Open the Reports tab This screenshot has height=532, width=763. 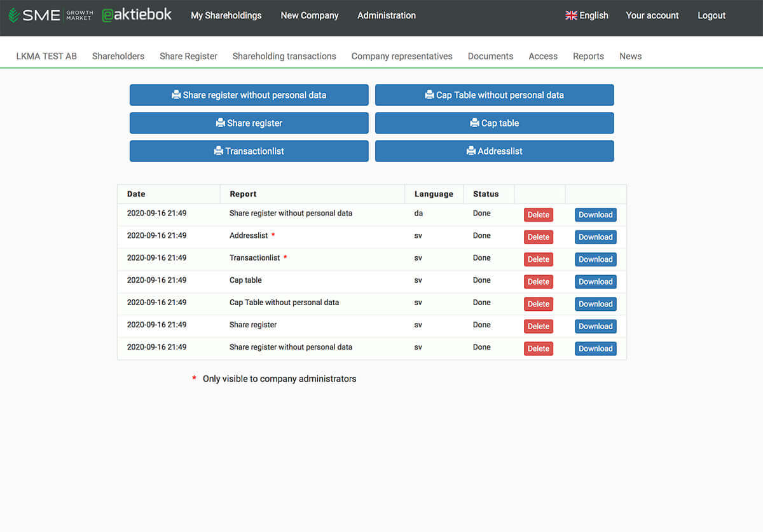click(588, 56)
